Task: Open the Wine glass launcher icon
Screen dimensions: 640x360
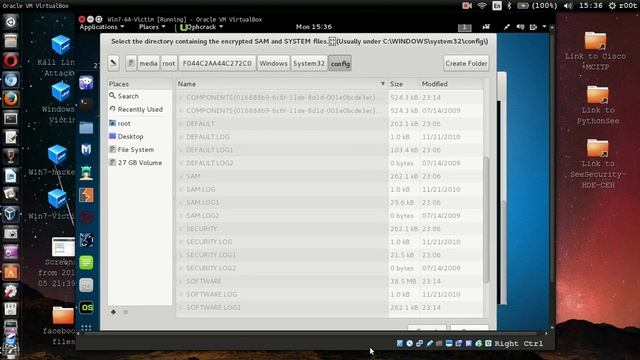Action: pyautogui.click(x=11, y=156)
